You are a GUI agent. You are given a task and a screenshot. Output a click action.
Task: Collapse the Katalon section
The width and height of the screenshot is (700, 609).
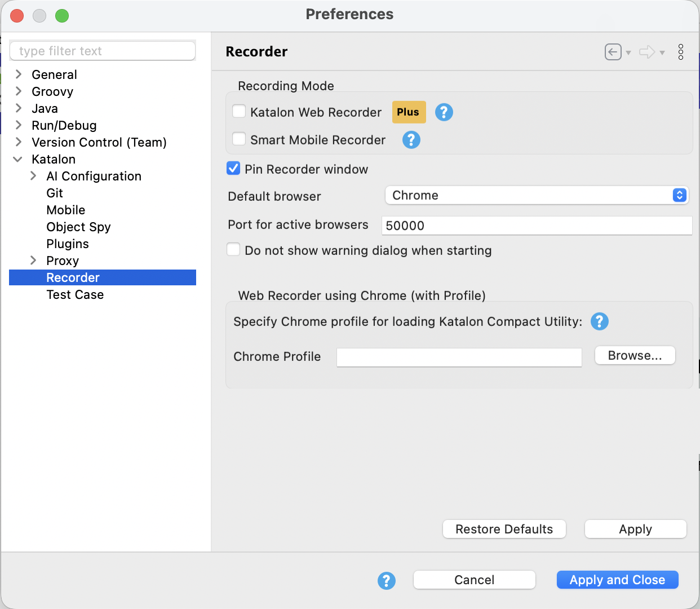pos(17,159)
